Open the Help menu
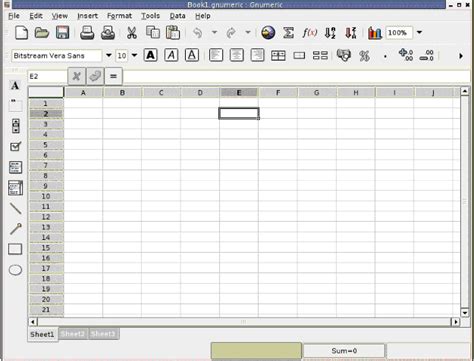 click(x=203, y=16)
